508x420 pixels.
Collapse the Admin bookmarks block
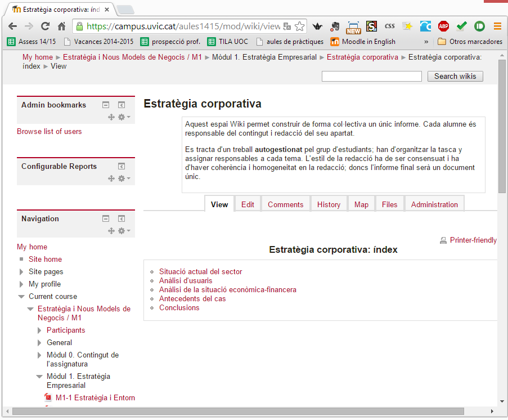click(x=105, y=105)
